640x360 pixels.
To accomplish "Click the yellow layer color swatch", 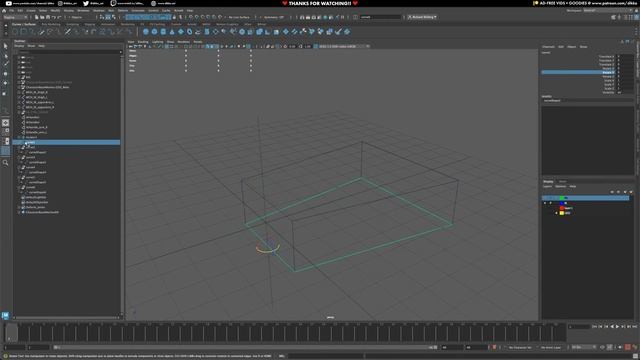I will [562, 213].
